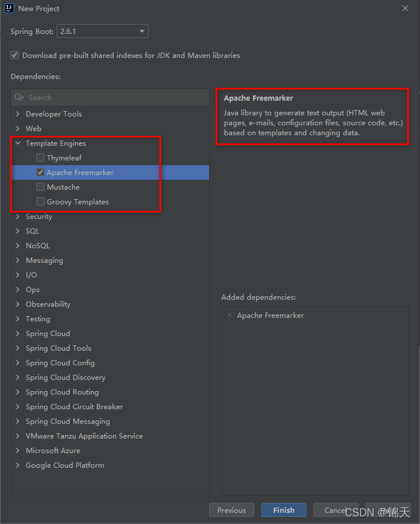Click the Cancel button
The height and width of the screenshot is (524, 420).
(x=336, y=510)
